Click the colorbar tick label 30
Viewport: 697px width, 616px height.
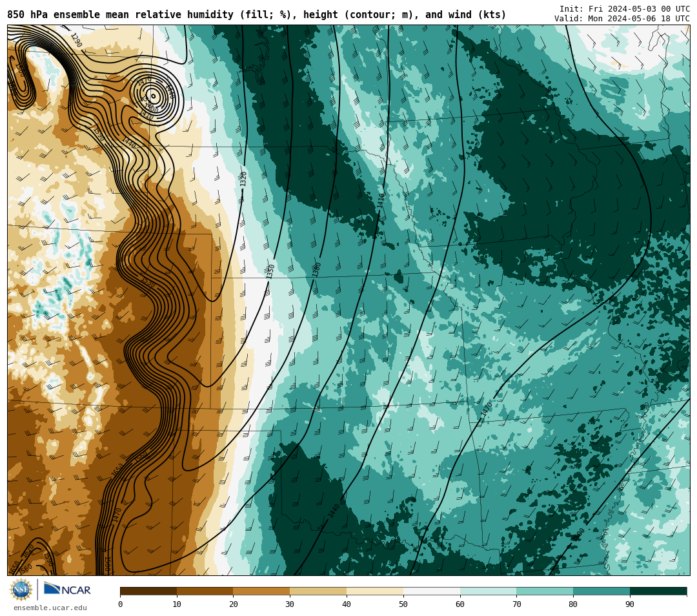pos(290,604)
